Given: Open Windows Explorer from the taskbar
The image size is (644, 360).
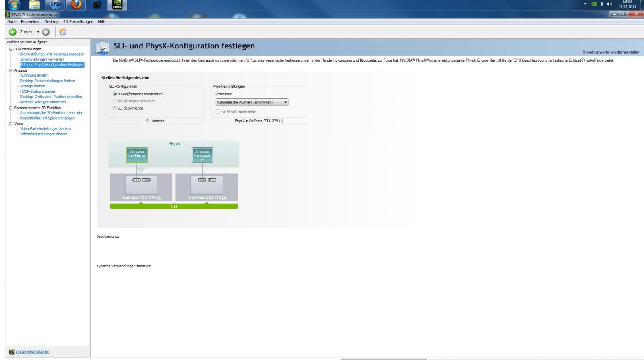Looking at the screenshot, I should coord(35,5).
